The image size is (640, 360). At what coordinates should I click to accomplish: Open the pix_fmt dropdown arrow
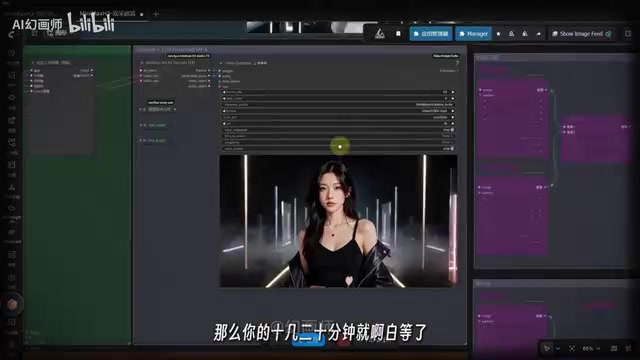point(453,117)
